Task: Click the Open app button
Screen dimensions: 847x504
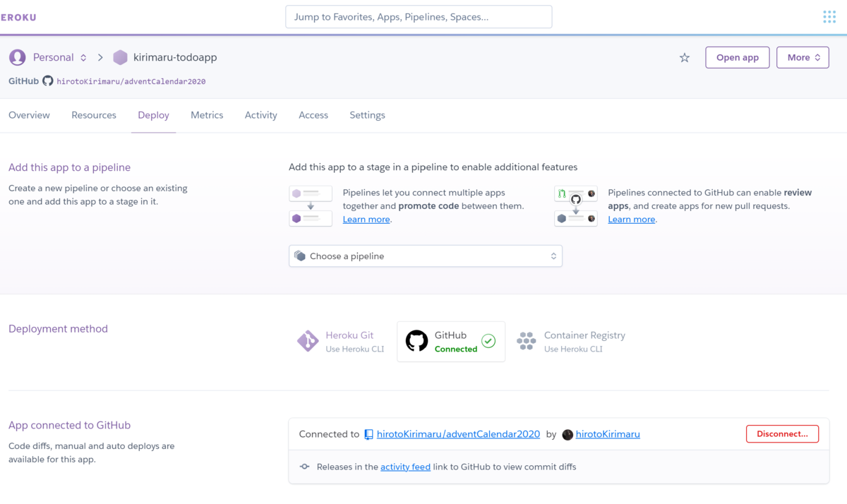Action: (738, 58)
